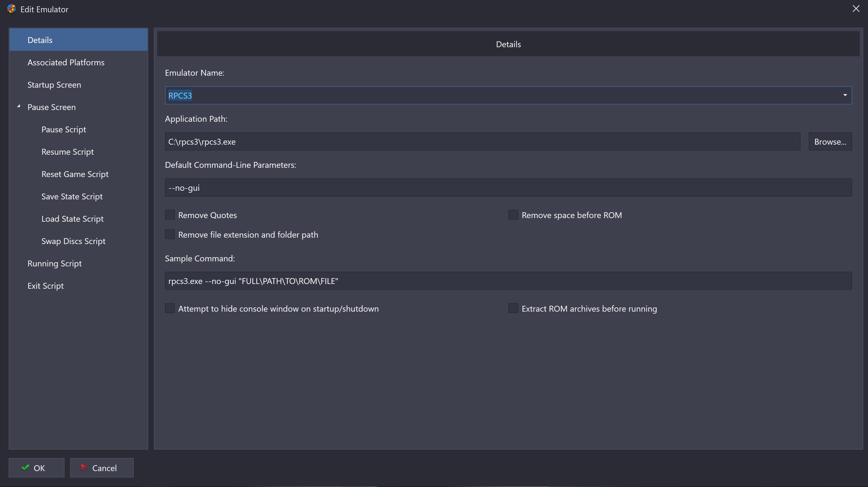
Task: Click Browse... to choose emulator executable
Action: coord(830,142)
